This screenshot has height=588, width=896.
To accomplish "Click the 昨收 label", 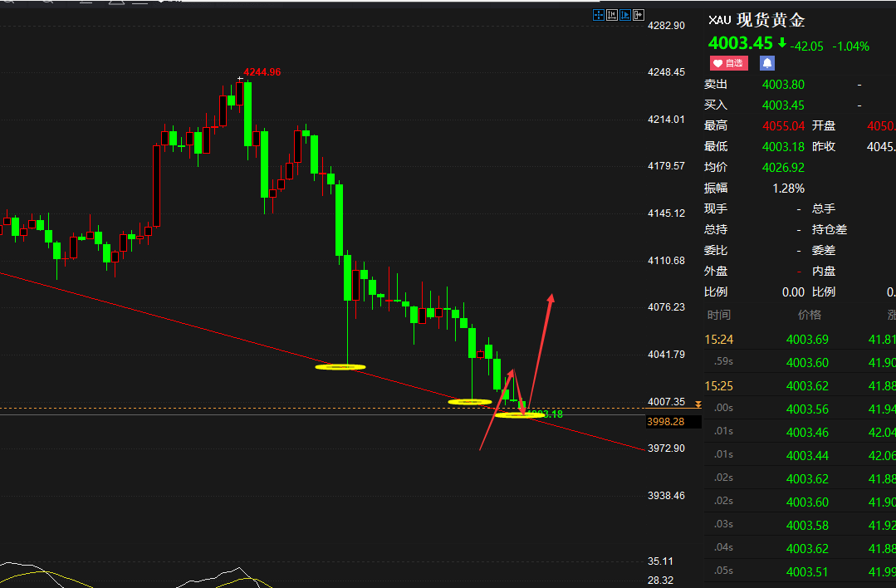I will (824, 147).
